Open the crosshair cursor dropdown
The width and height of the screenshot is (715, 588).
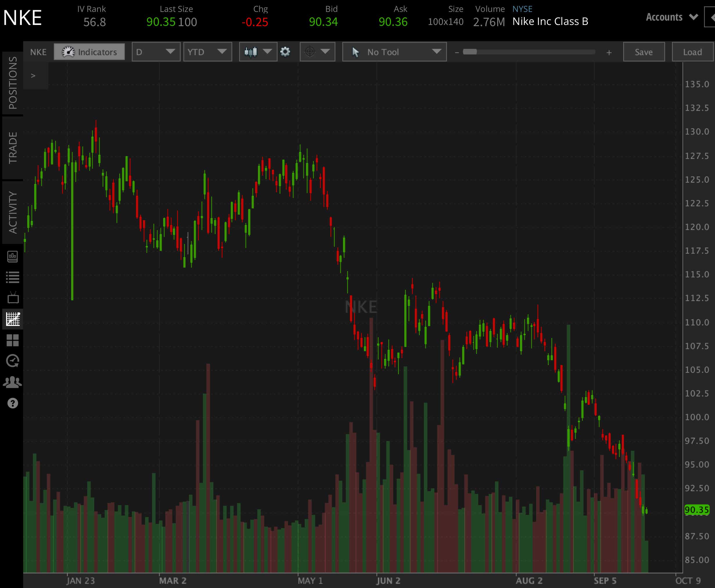tap(317, 52)
